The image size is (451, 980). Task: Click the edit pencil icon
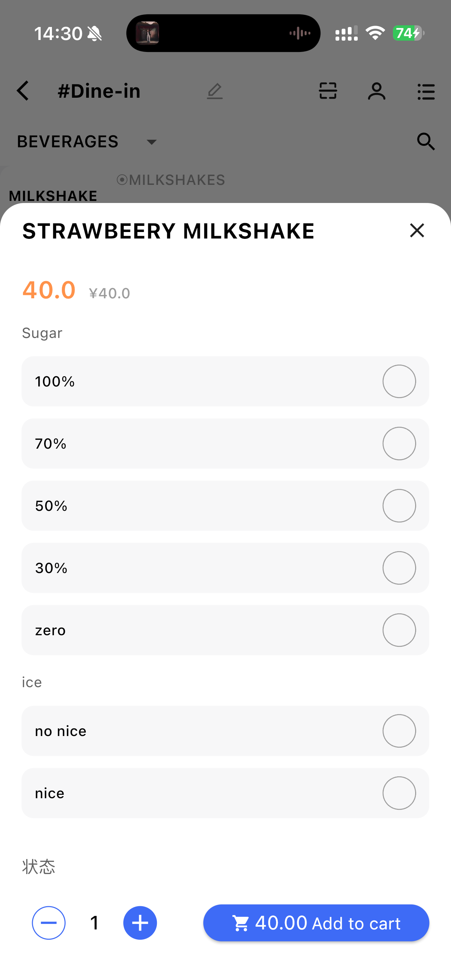point(215,91)
